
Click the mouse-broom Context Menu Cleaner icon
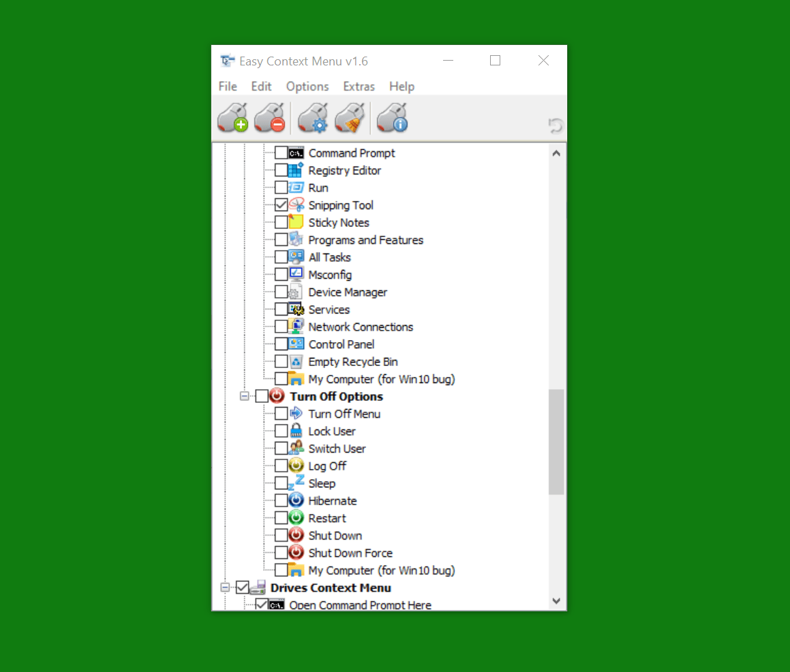pos(350,118)
